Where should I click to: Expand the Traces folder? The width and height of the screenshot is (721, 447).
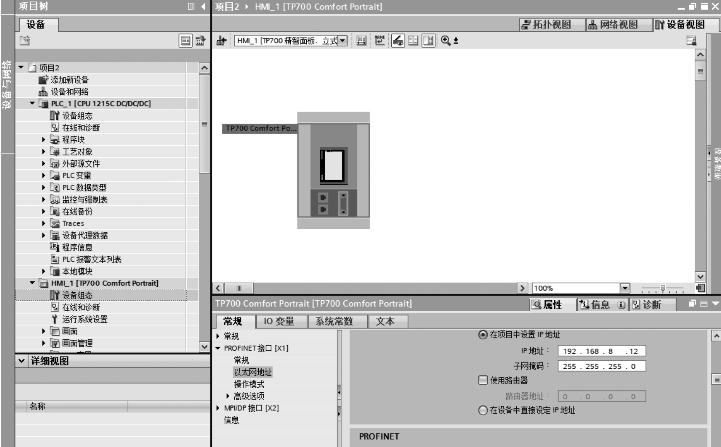pos(44,223)
